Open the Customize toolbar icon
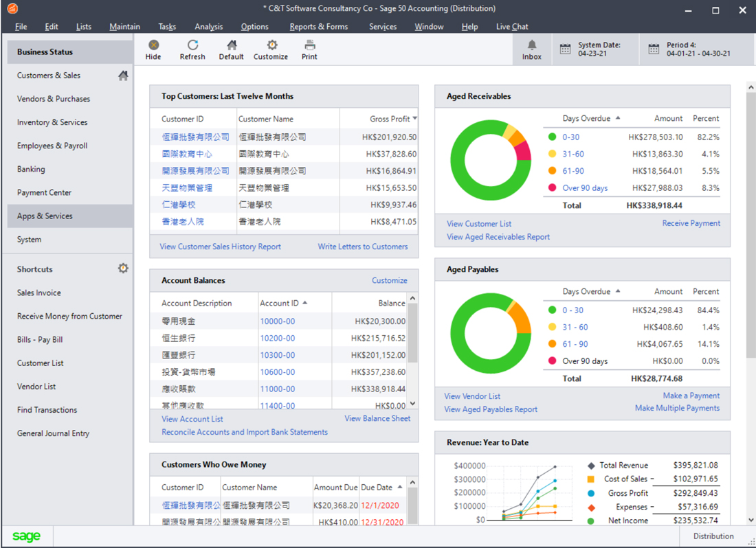This screenshot has width=756, height=548. (x=270, y=48)
